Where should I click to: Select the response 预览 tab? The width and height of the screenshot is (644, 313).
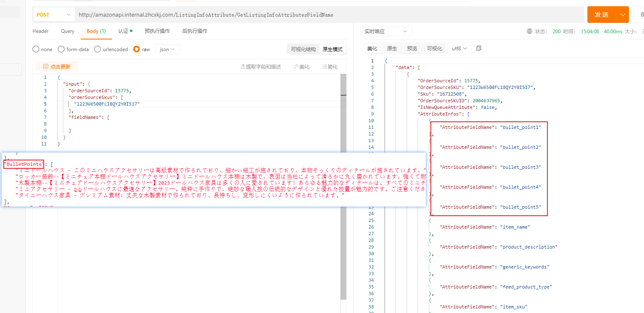pyautogui.click(x=412, y=49)
